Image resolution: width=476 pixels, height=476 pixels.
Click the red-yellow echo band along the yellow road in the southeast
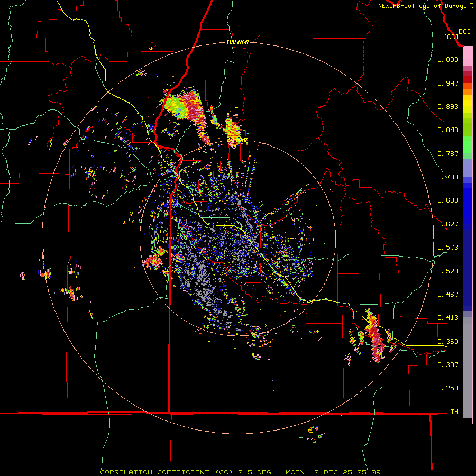coord(374,335)
